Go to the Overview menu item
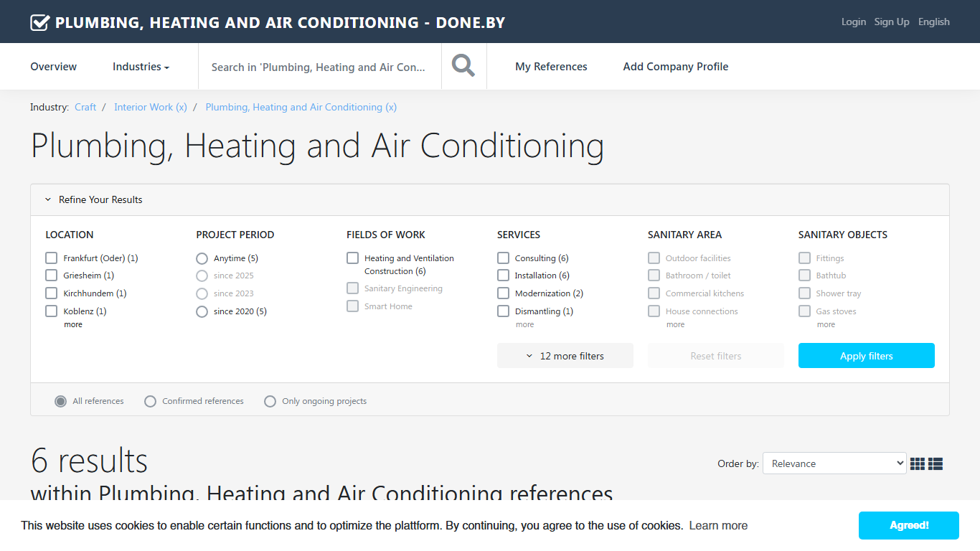The width and height of the screenshot is (980, 551). click(54, 67)
